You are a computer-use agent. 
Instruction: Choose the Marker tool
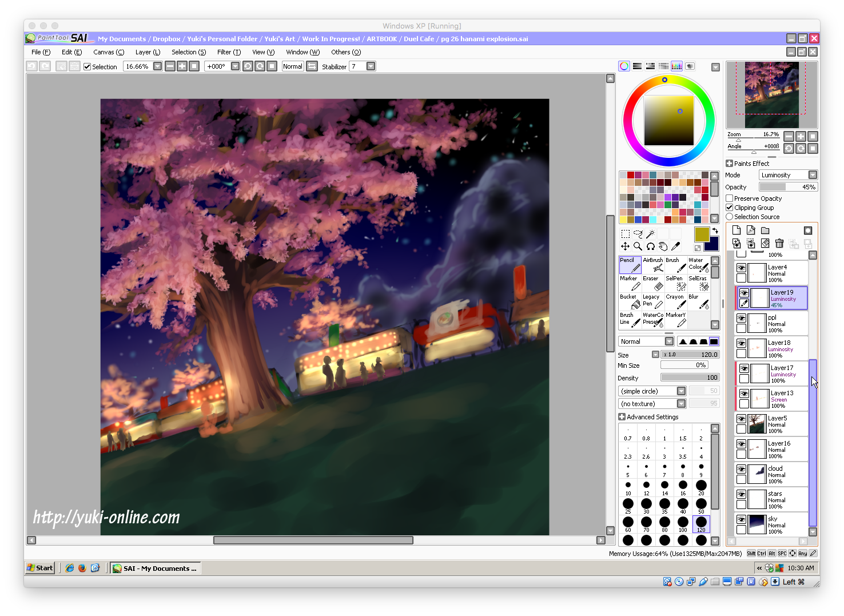coord(630,283)
